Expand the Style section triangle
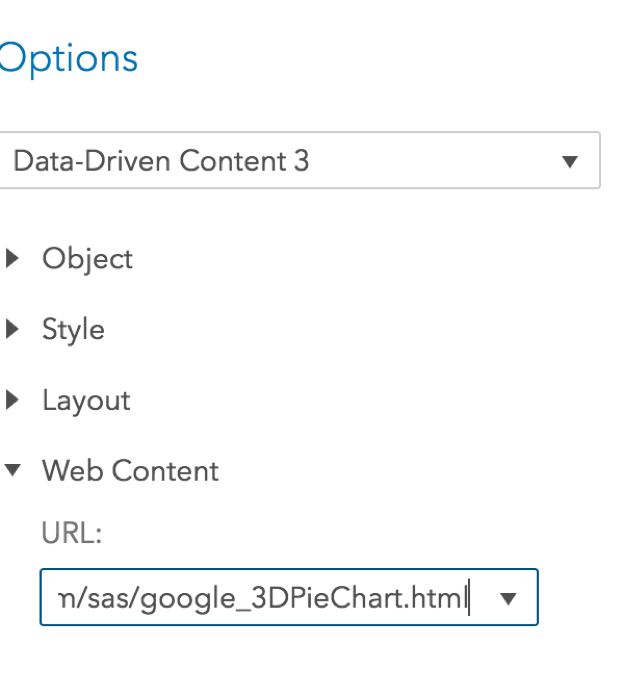This screenshot has width=622, height=695. tap(13, 330)
